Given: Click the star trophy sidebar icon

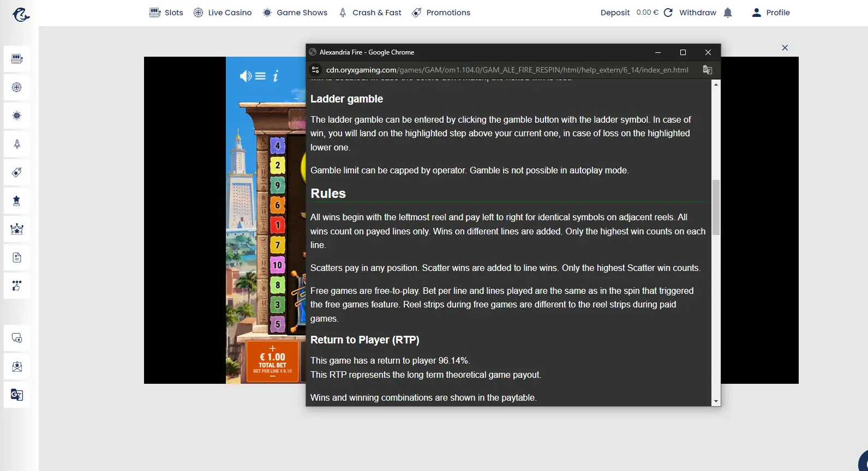Looking at the screenshot, I should 17,201.
